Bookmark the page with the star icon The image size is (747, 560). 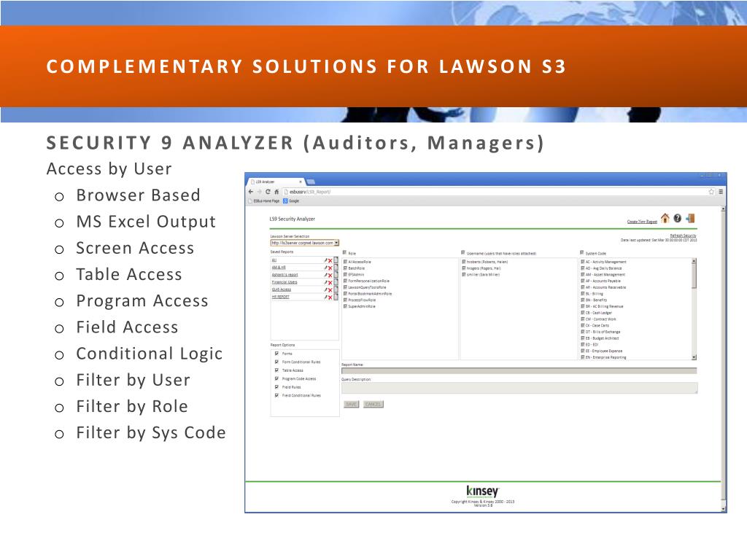[x=711, y=192]
